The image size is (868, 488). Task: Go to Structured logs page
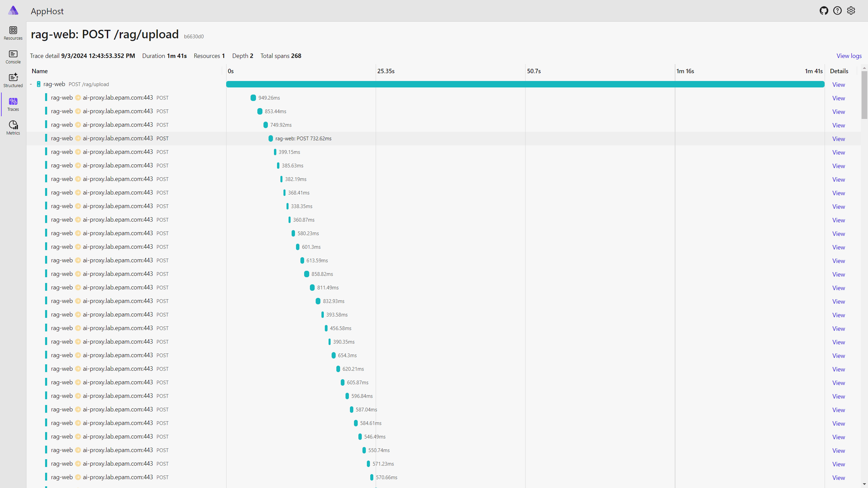tap(13, 81)
